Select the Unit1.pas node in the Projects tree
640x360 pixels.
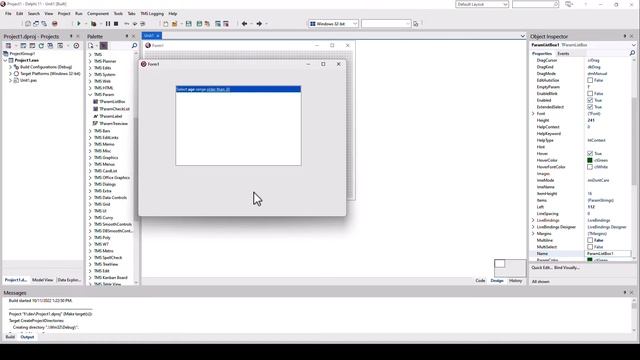point(28,80)
